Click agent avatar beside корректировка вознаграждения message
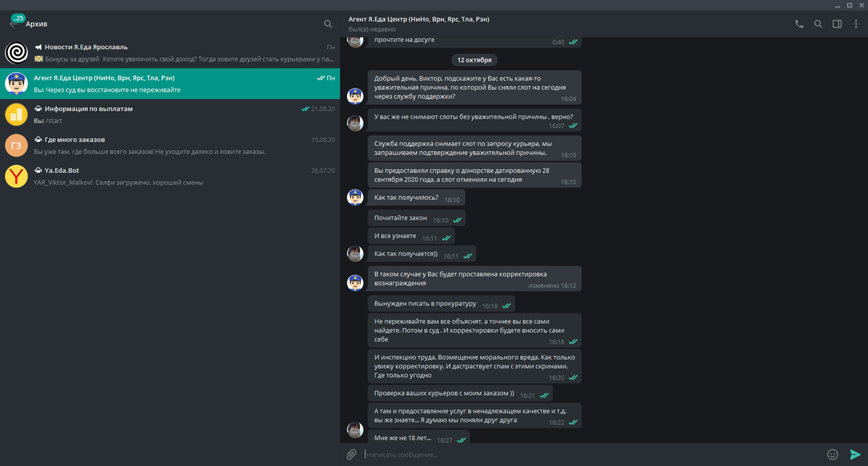 pyautogui.click(x=354, y=283)
